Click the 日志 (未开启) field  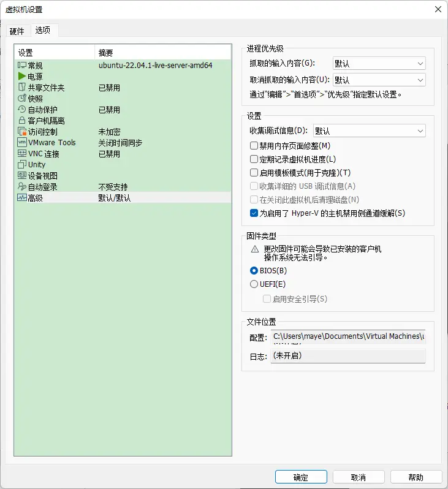(x=348, y=356)
